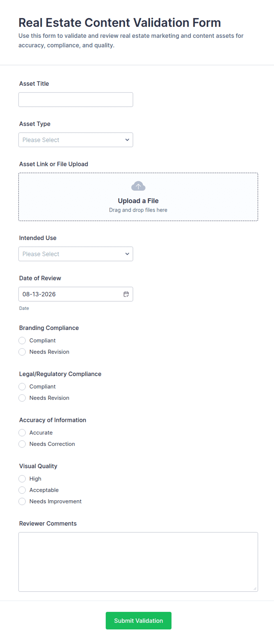Choose Needs Revision under Legal/Regulatory Compliance
Screen dimensions: 274x644
point(22,398)
